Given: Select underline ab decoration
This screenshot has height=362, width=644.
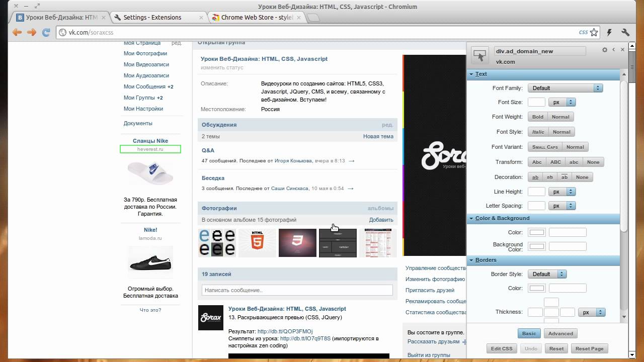Looking at the screenshot, I should [535, 177].
